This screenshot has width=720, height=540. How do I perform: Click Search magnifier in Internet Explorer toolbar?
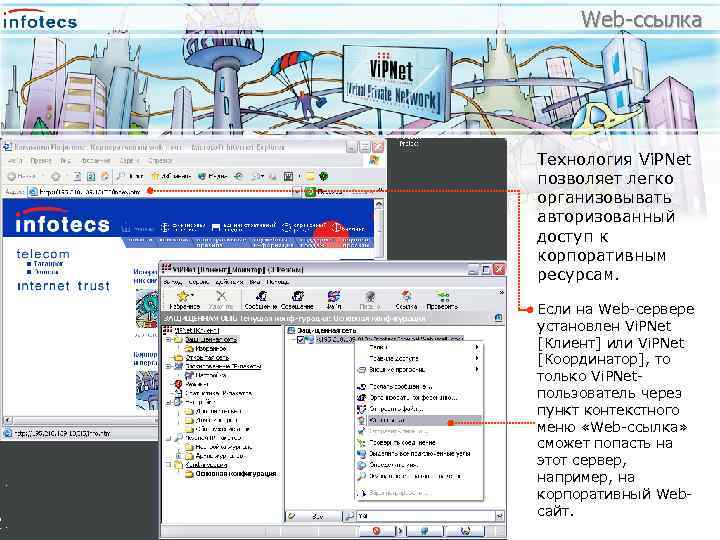121,176
